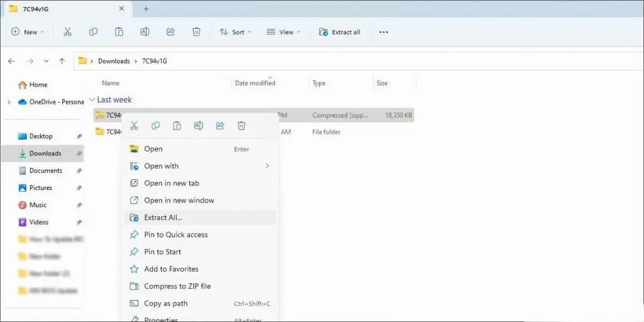The height and width of the screenshot is (322, 644).
Task: Click Downloads in the address bar
Action: 114,61
